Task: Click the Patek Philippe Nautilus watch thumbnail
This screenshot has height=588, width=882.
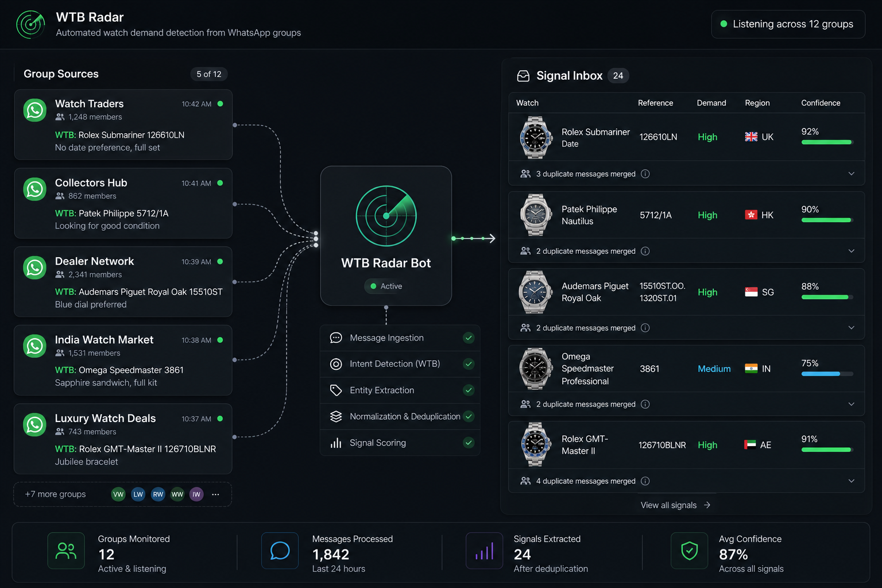Action: (x=535, y=215)
